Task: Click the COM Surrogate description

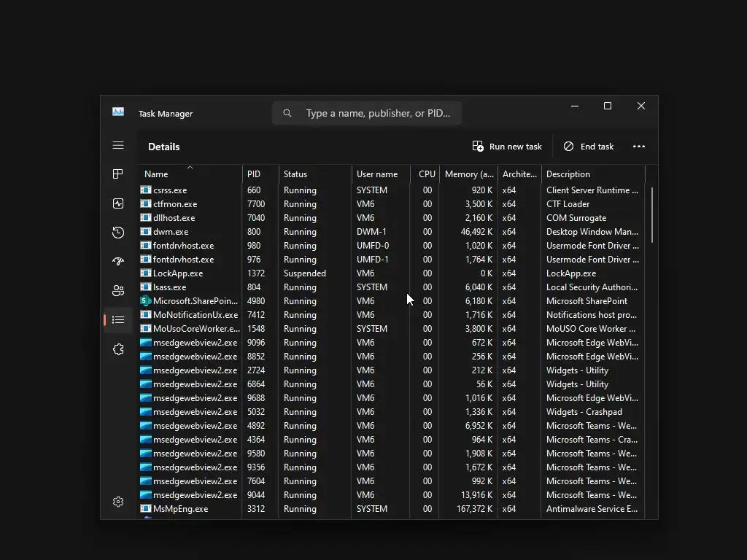Action: [x=576, y=217]
